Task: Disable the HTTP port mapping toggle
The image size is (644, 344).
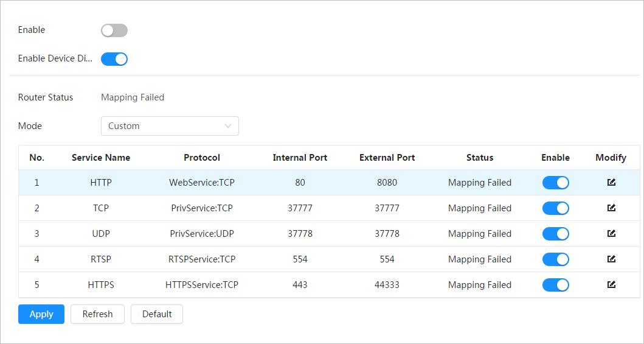Action: pos(555,183)
